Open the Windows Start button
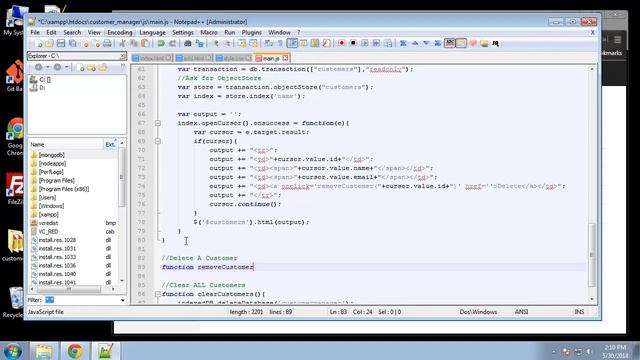The width and height of the screenshot is (640, 360). point(12,351)
